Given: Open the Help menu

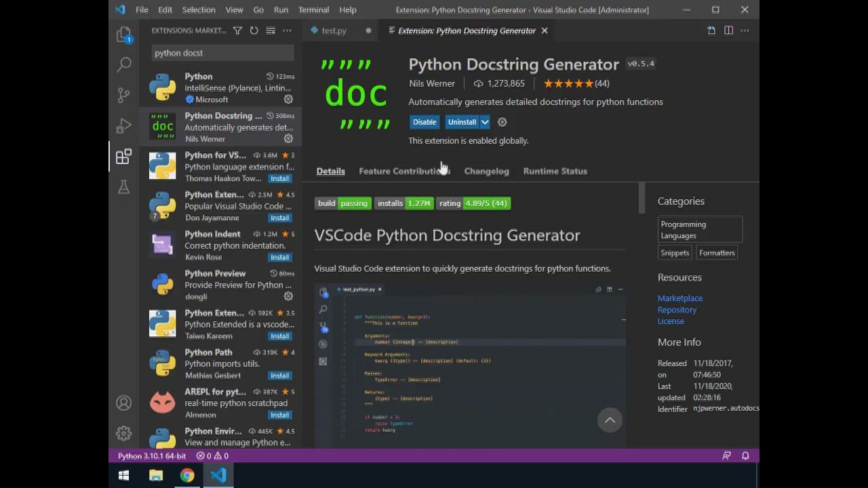Looking at the screenshot, I should (348, 9).
